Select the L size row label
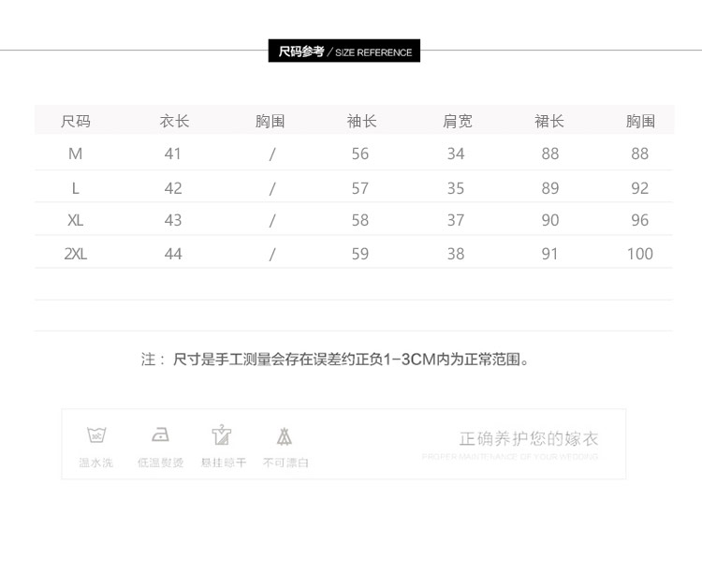 point(76,188)
